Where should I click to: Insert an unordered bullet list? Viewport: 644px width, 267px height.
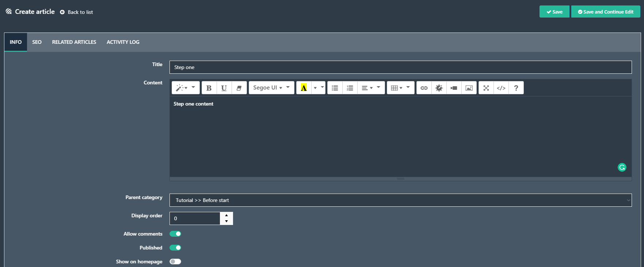pos(335,88)
